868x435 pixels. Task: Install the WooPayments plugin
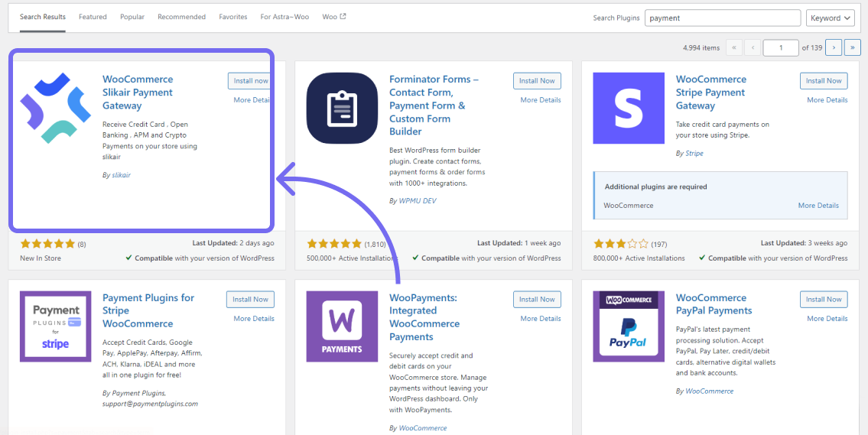coord(537,300)
